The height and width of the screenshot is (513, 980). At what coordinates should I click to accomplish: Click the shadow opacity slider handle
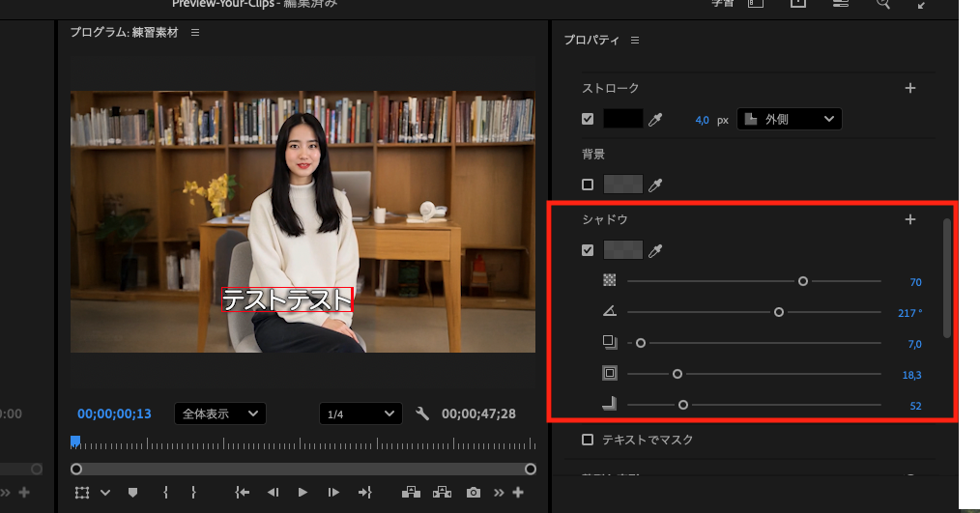[x=803, y=281]
